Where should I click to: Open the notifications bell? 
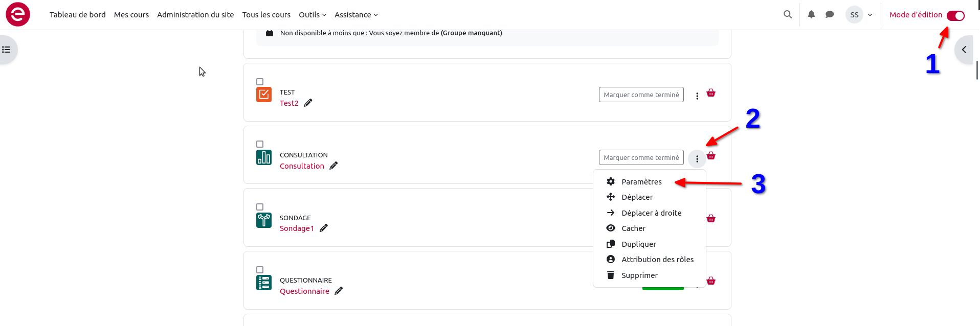811,14
